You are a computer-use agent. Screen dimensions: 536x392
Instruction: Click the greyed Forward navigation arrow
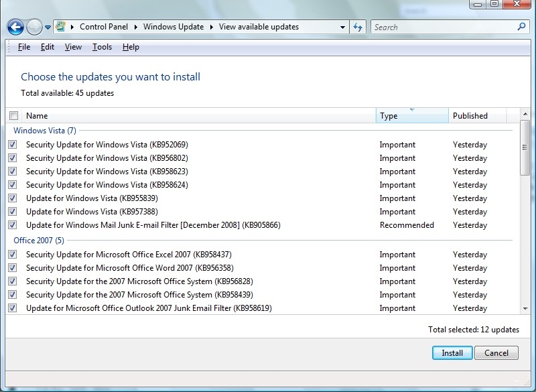pyautogui.click(x=34, y=27)
